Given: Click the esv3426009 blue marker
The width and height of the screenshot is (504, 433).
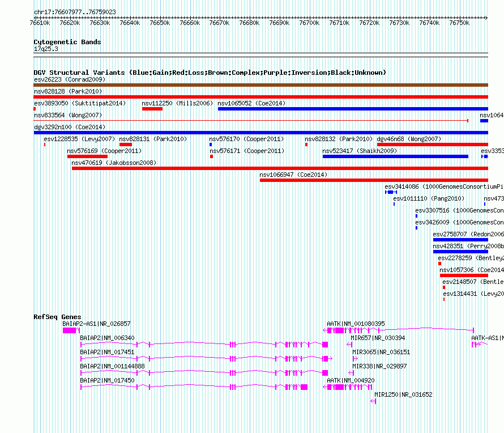Looking at the screenshot, I should (417, 228).
